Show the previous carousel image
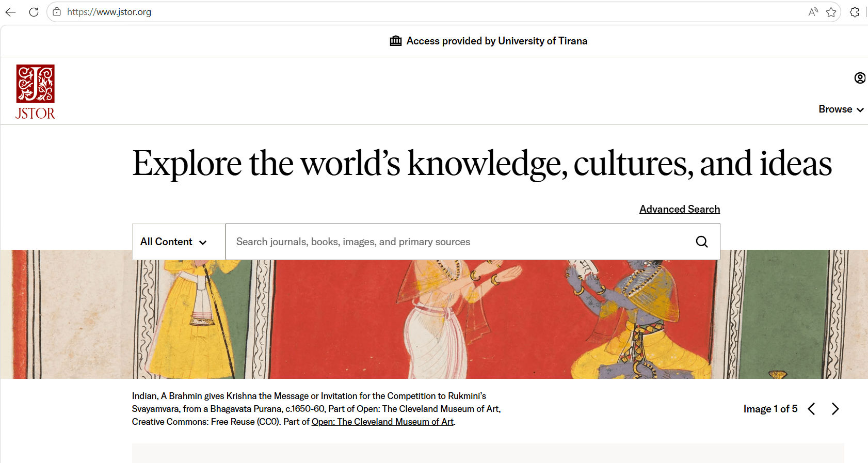The height and width of the screenshot is (463, 868). click(811, 409)
